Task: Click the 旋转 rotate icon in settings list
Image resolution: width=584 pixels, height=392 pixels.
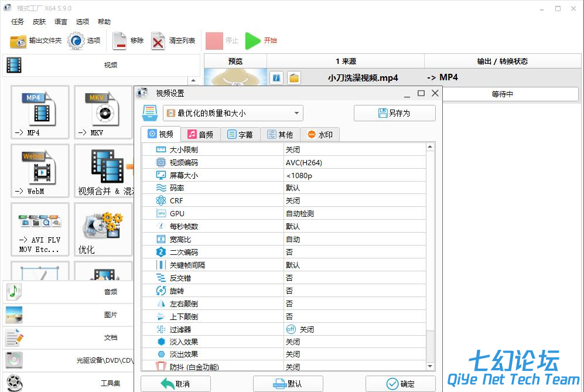Action: pos(160,291)
